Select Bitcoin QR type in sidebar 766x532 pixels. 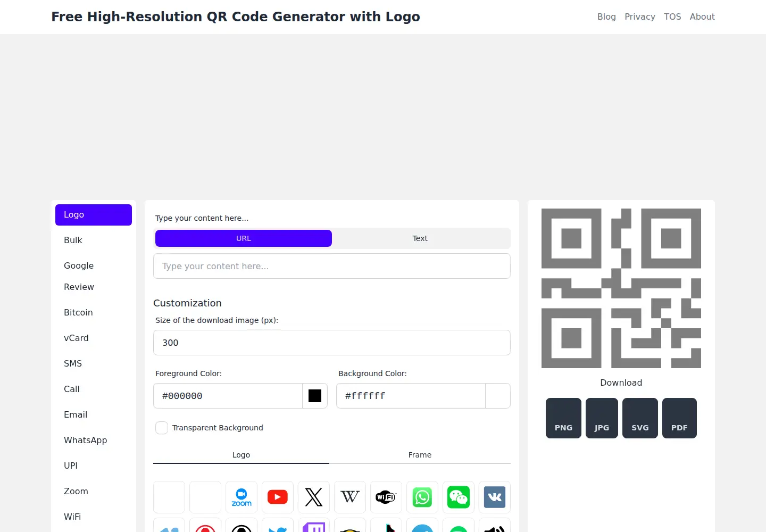tap(94, 313)
